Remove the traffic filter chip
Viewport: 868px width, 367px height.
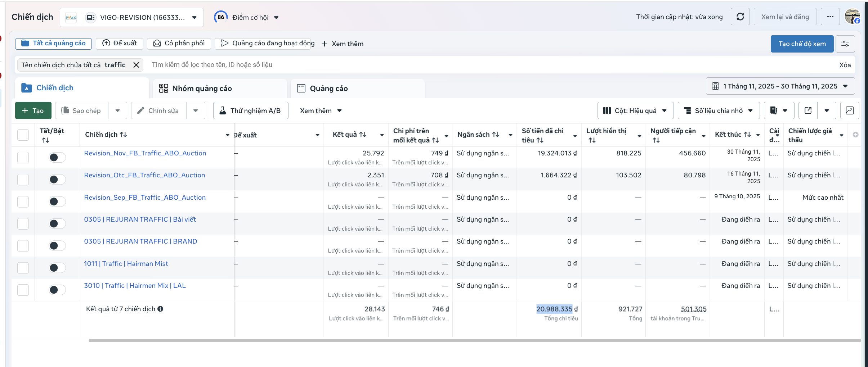click(x=136, y=65)
